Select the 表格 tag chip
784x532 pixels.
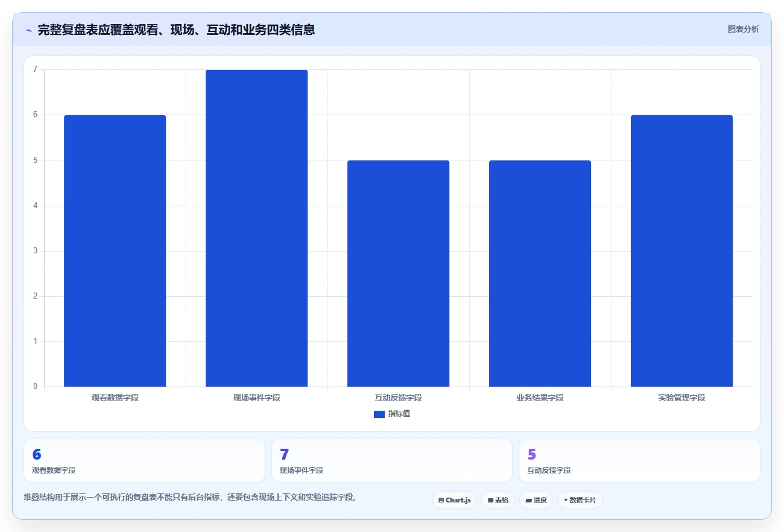[x=498, y=500]
